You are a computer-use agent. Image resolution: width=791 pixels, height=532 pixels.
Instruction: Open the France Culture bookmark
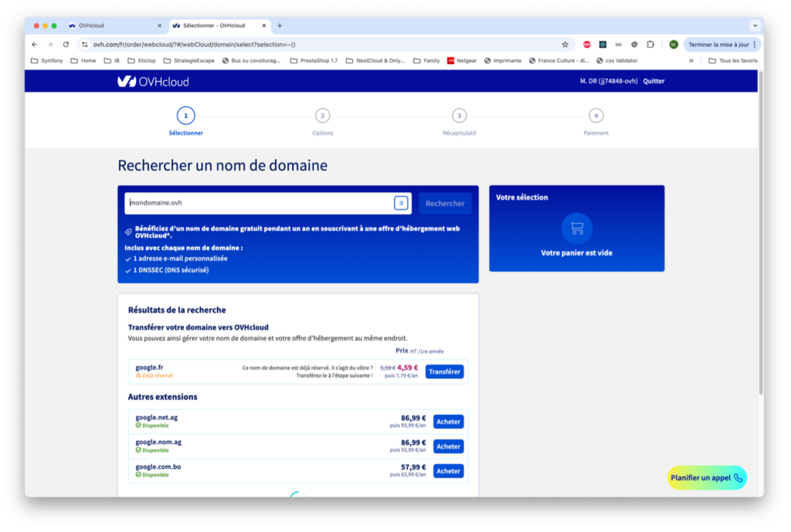[x=559, y=60]
